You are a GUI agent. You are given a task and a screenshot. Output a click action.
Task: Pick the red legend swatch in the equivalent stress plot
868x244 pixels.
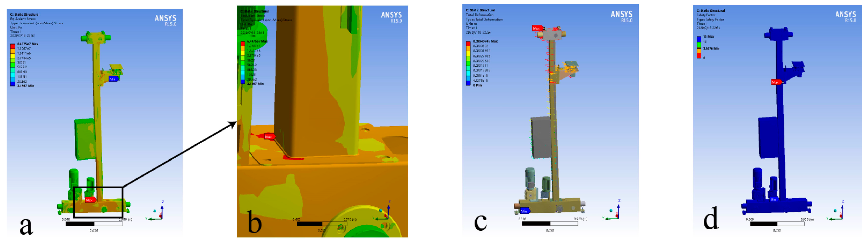coord(12,46)
